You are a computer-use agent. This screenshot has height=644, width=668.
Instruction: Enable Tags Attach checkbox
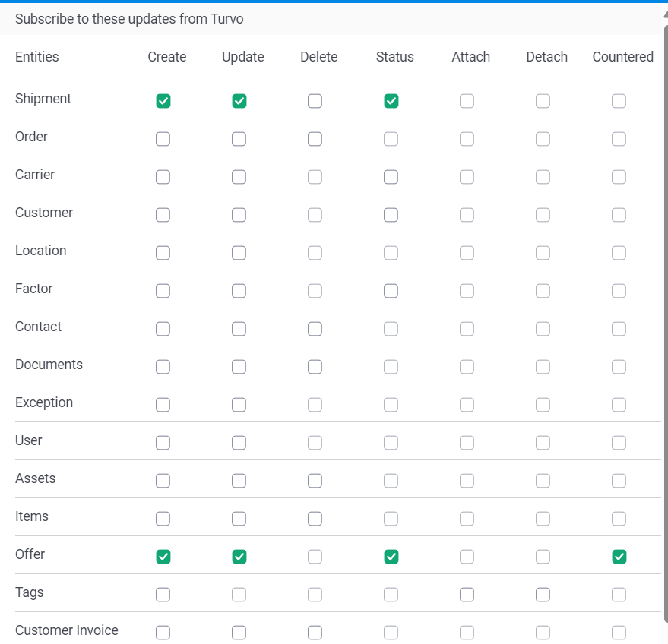[x=467, y=594]
